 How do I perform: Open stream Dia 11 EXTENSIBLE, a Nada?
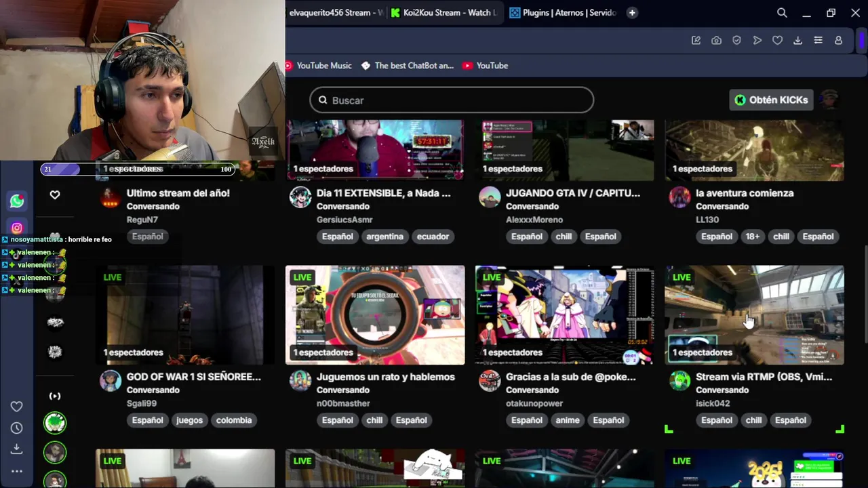pos(383,193)
